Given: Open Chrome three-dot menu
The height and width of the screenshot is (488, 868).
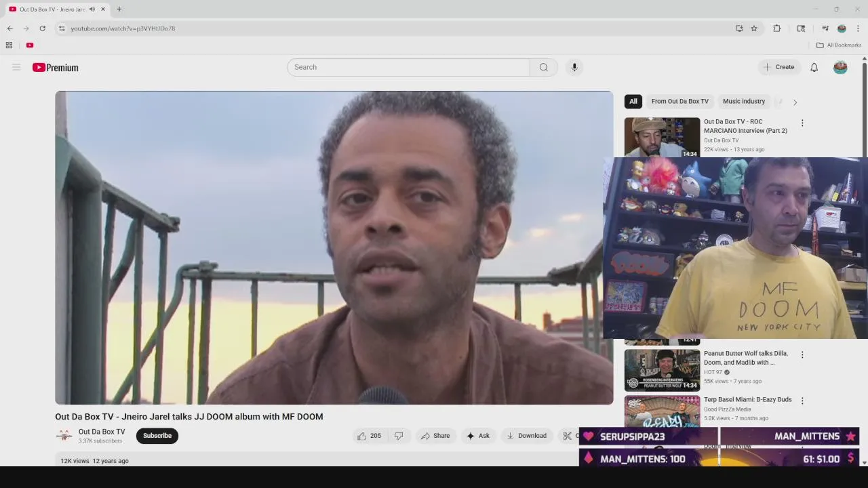Looking at the screenshot, I should pyautogui.click(x=858, y=28).
